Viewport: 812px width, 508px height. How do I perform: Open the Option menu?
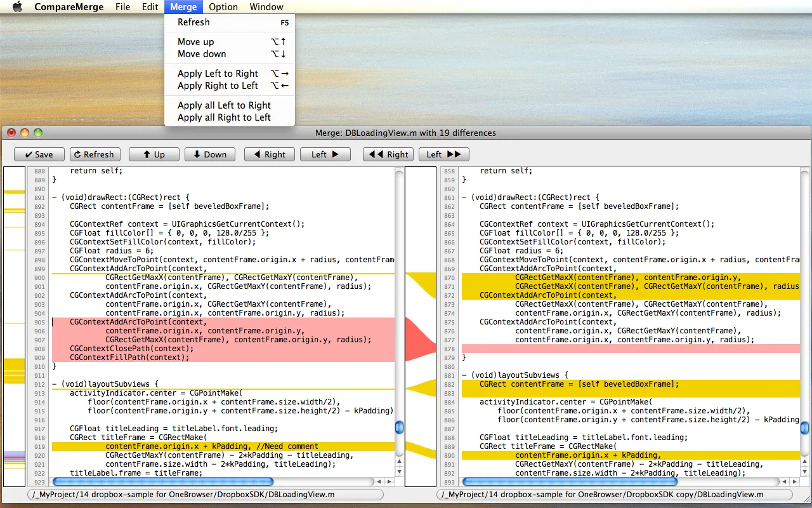tap(223, 7)
